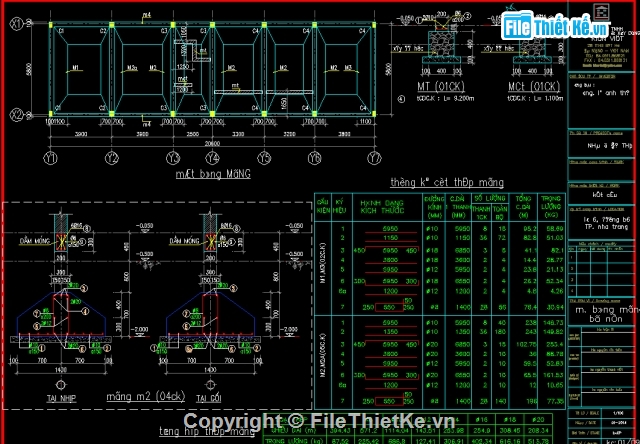The height and width of the screenshot is (444, 640).
Task: Select total length value 95.2
Action: 529,229
